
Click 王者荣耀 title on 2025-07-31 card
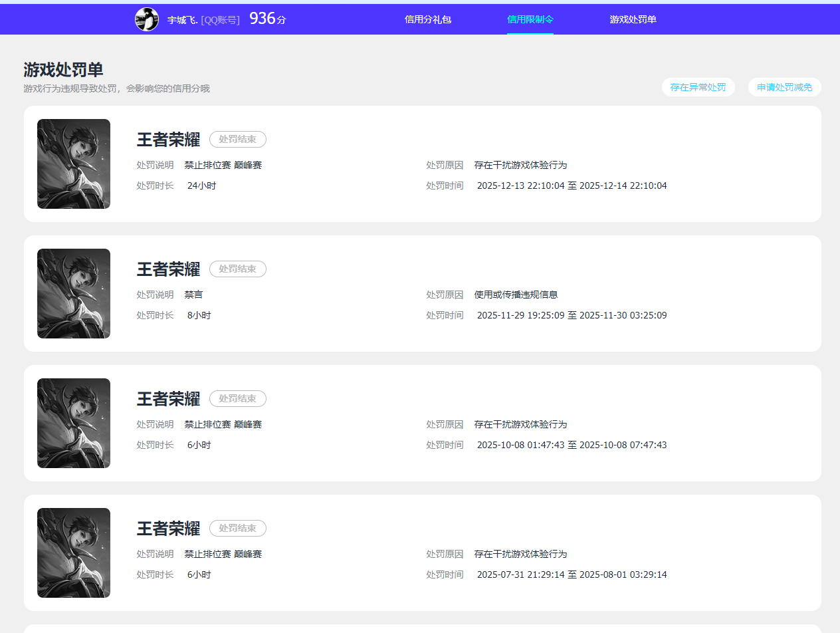[168, 529]
